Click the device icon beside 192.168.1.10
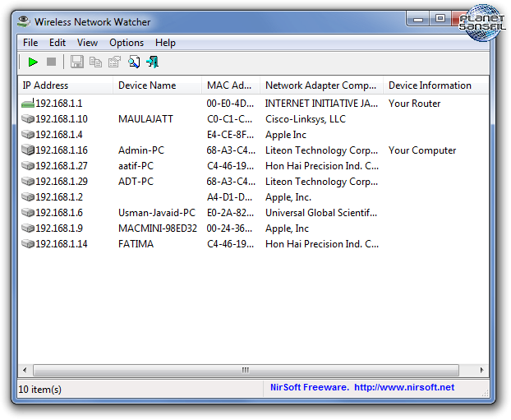511x420 pixels. (28, 118)
